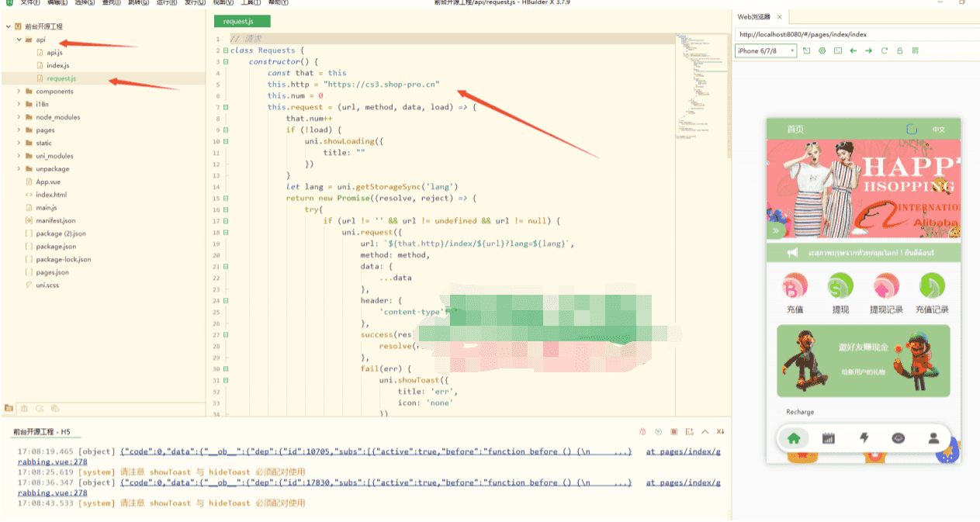Click the browser forward arrow icon
This screenshot has height=522, width=980.
pos(869,50)
